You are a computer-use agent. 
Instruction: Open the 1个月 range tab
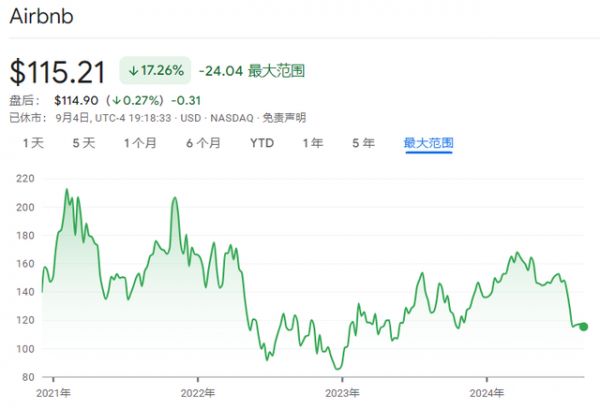pyautogui.click(x=140, y=143)
